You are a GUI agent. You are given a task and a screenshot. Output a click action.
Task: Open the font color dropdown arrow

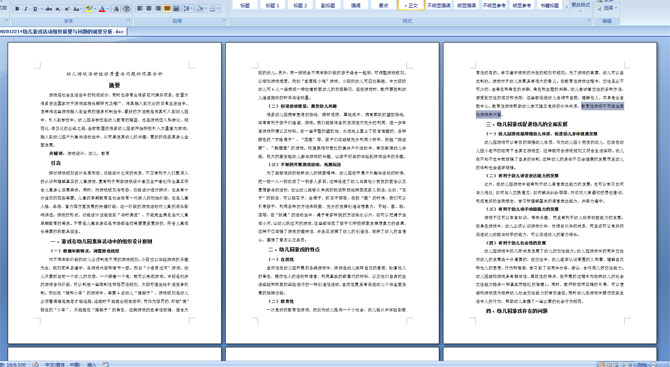108,9
